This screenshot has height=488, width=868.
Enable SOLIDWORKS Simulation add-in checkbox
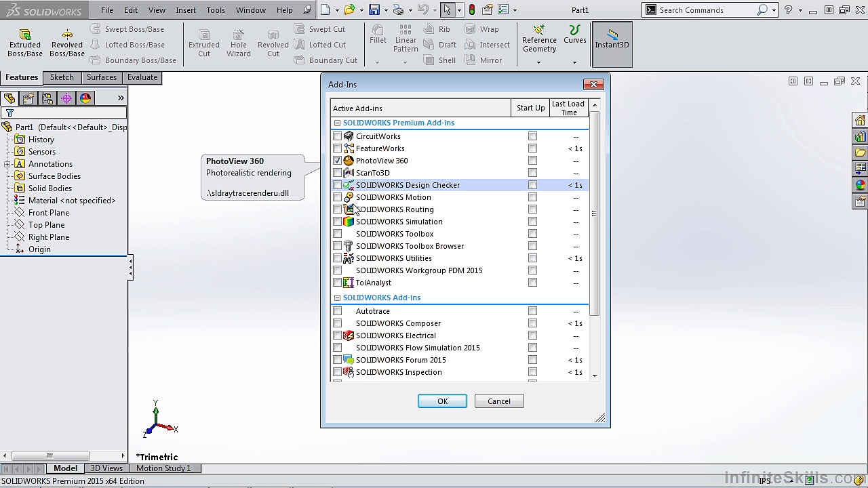pyautogui.click(x=337, y=222)
